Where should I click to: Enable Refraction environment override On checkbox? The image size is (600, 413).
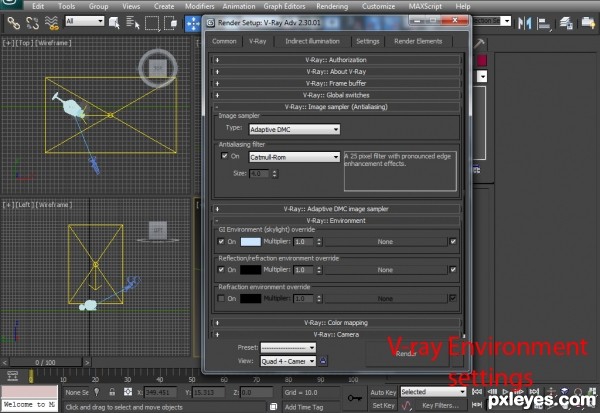click(x=221, y=298)
